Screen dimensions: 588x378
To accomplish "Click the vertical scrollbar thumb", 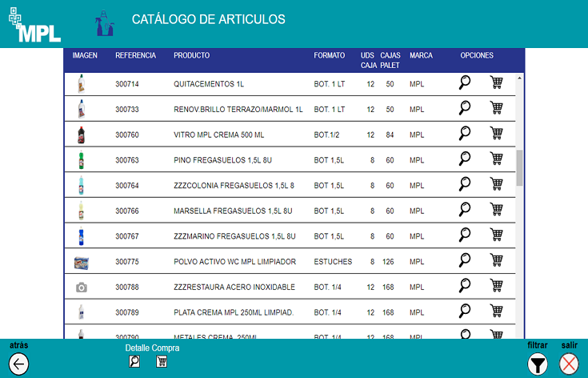I will pyautogui.click(x=519, y=168).
